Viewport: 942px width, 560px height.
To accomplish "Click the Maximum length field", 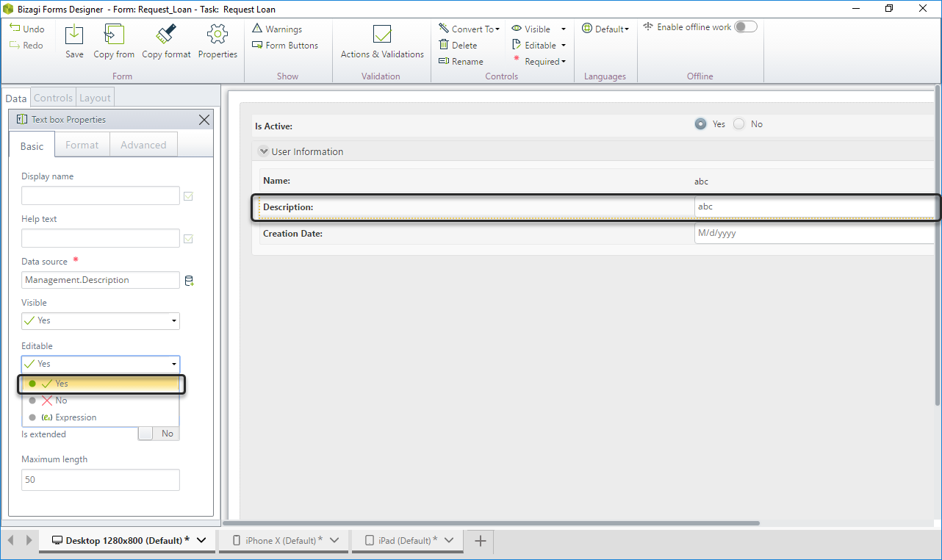I will tap(101, 480).
